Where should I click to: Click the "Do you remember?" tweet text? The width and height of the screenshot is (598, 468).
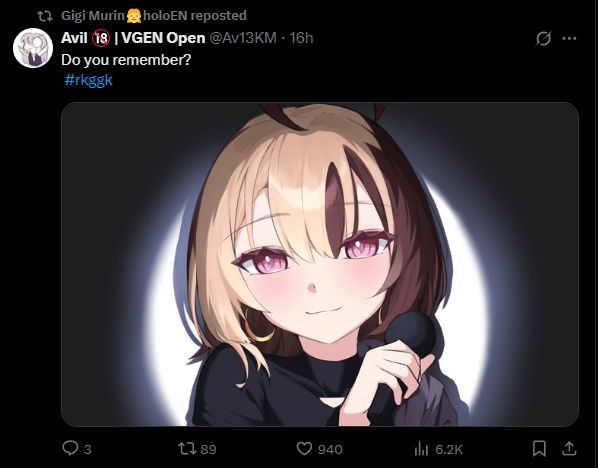pyautogui.click(x=126, y=60)
